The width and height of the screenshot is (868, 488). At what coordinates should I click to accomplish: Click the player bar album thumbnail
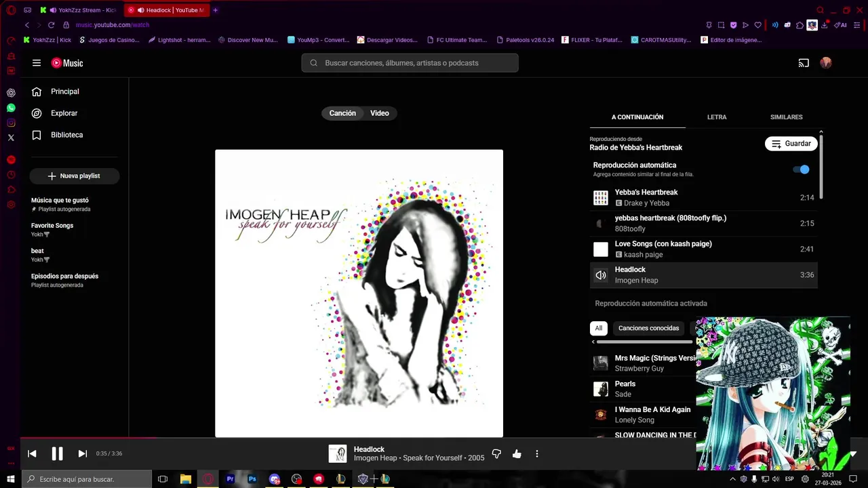(338, 453)
